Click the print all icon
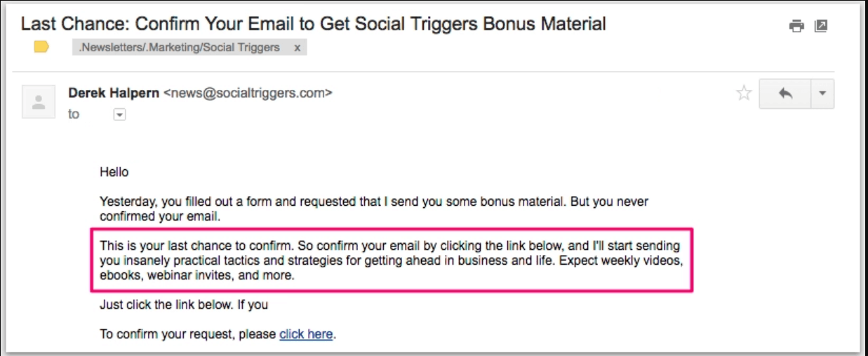868x356 pixels. 796,26
